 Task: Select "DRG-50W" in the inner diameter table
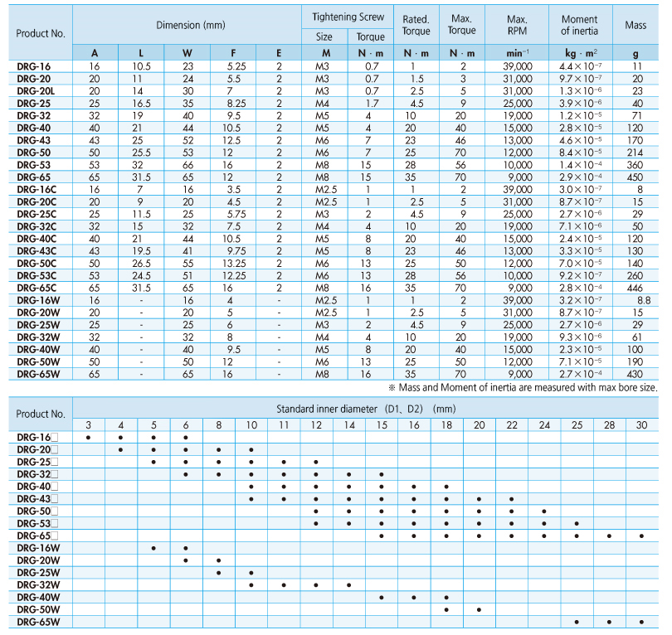click(x=38, y=610)
